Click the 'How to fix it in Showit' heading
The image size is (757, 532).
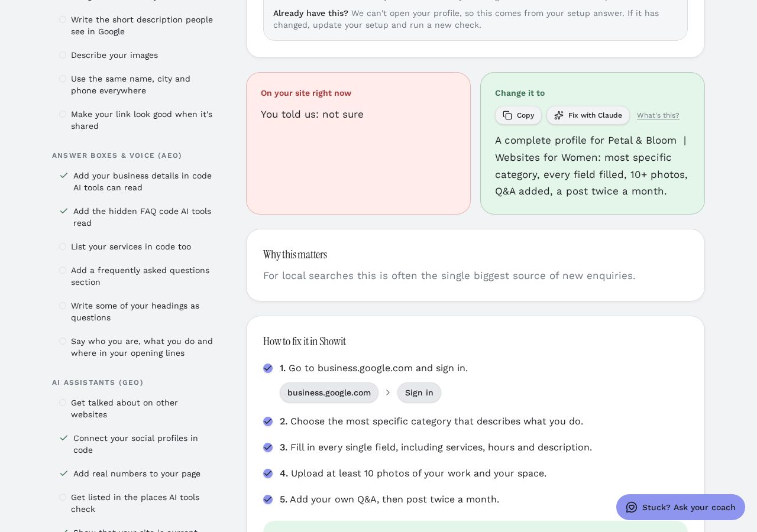point(305,342)
